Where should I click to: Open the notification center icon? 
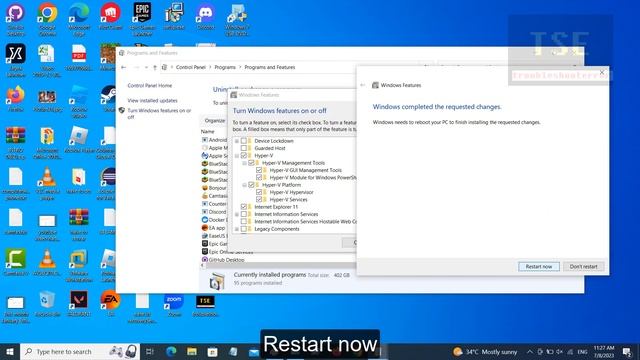pos(627,351)
